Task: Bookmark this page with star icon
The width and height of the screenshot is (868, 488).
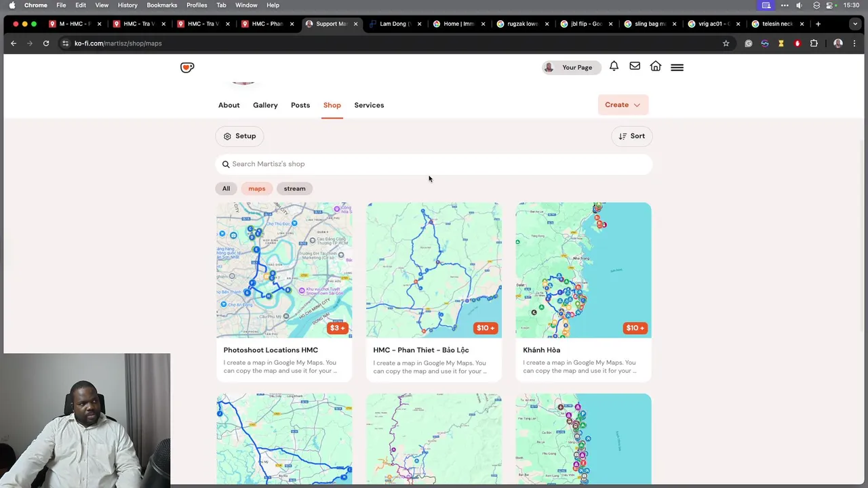Action: pyautogui.click(x=726, y=43)
